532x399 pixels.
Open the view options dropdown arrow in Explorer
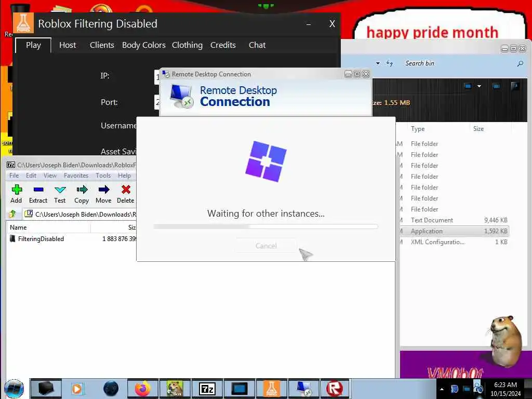[x=479, y=86]
